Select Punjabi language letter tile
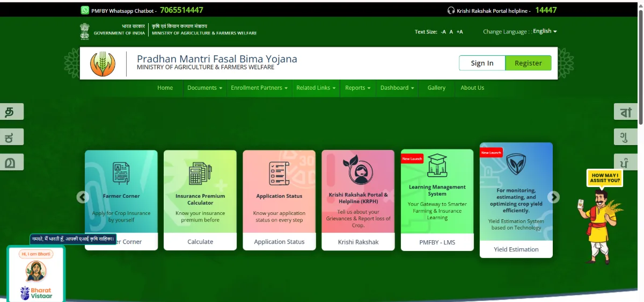644x302 pixels. [x=626, y=162]
